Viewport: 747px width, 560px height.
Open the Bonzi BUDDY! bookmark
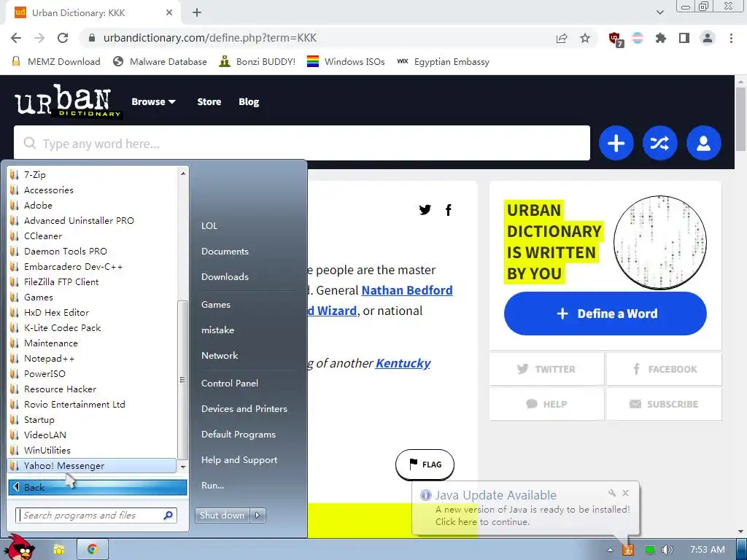(x=258, y=62)
